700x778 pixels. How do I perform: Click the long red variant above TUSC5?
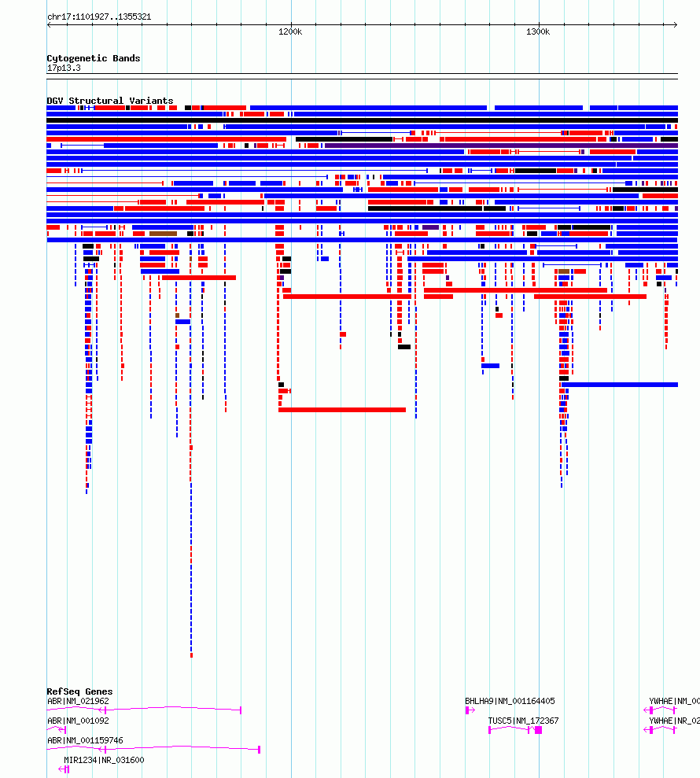515,290
